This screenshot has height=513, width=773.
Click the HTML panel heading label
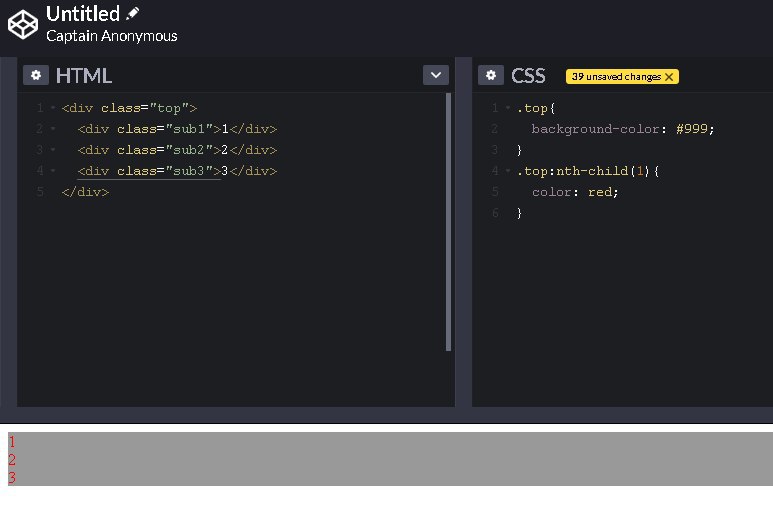click(84, 76)
